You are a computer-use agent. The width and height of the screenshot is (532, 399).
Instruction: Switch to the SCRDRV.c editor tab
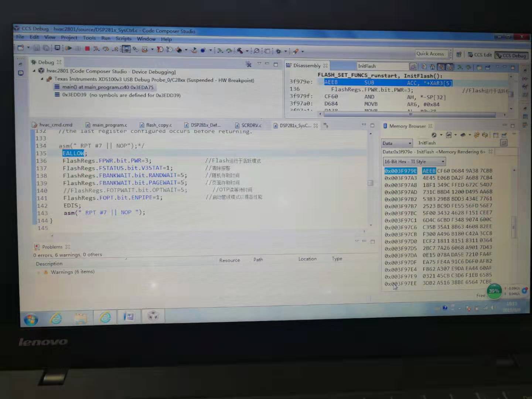pos(248,125)
